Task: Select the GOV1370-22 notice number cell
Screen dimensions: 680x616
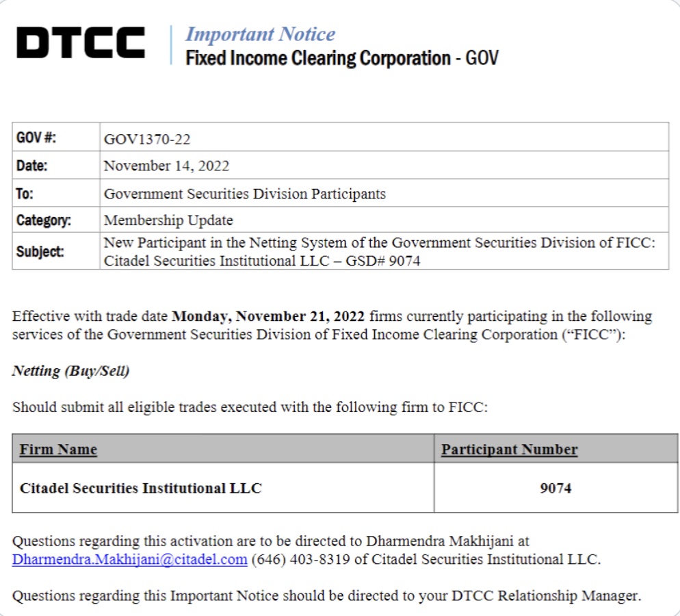Action: (147, 139)
